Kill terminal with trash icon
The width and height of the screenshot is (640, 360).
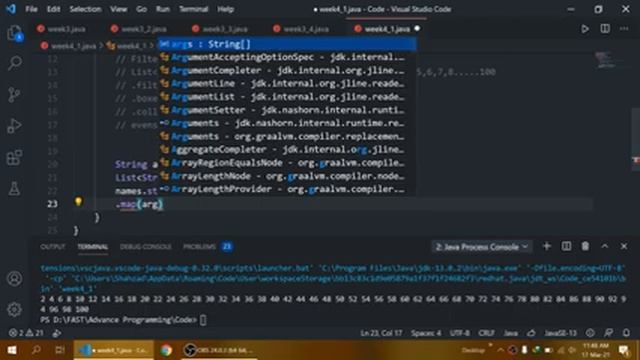pos(585,247)
